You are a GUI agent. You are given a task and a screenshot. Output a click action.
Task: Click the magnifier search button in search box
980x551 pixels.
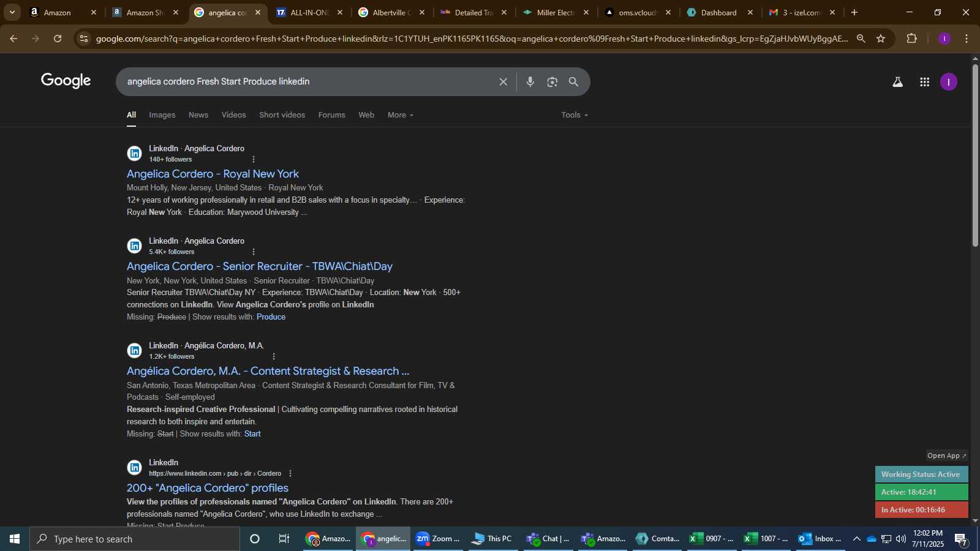coord(573,82)
